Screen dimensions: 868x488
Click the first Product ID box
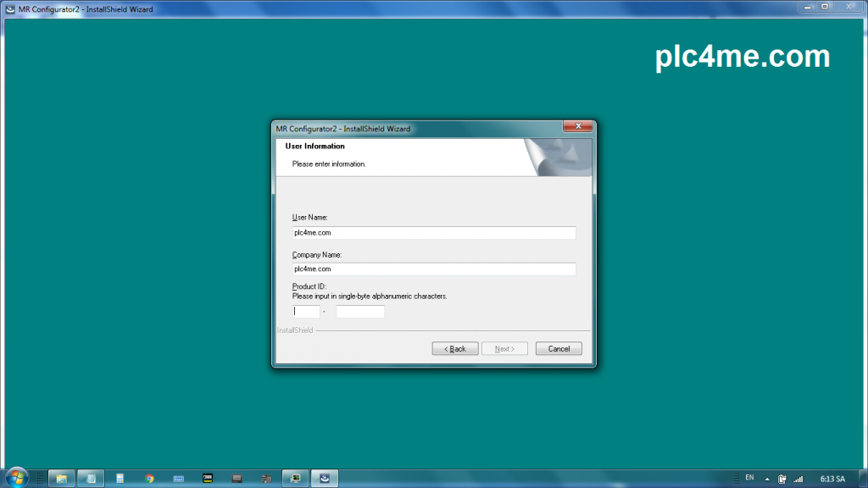point(306,312)
